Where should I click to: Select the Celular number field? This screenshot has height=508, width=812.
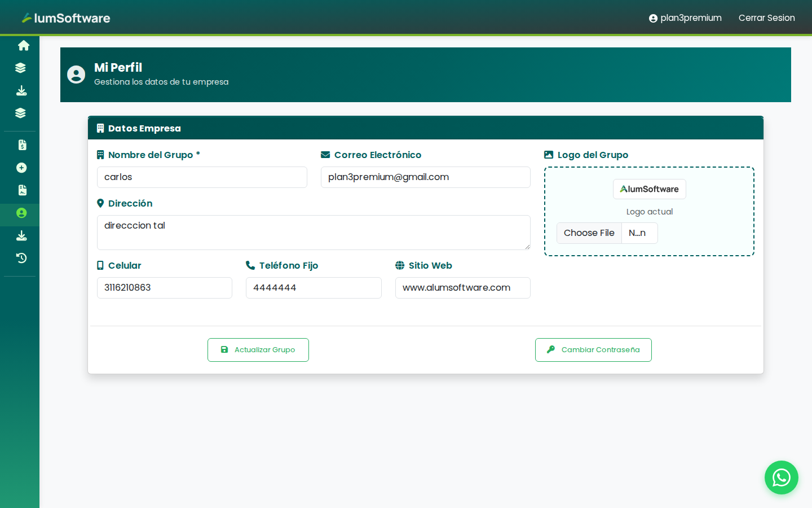[164, 288]
